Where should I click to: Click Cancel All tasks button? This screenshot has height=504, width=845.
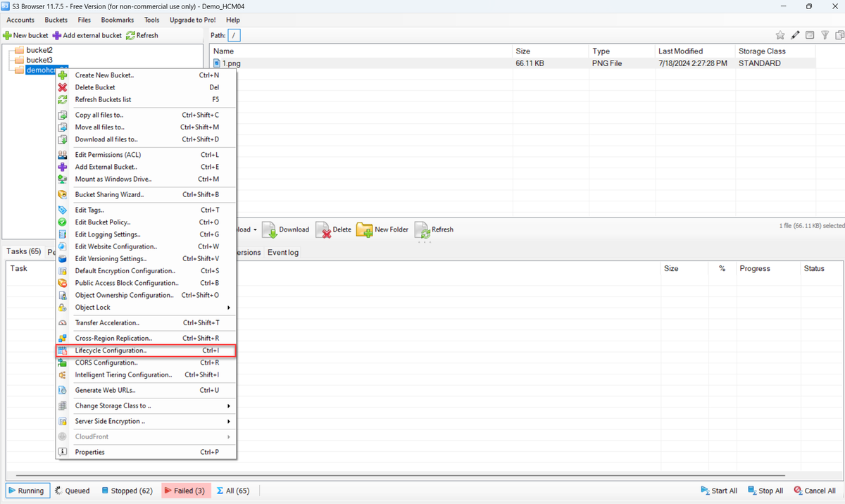[815, 491]
